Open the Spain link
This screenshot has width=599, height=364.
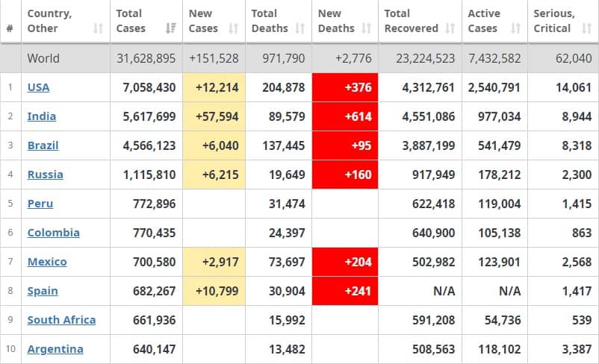(43, 291)
